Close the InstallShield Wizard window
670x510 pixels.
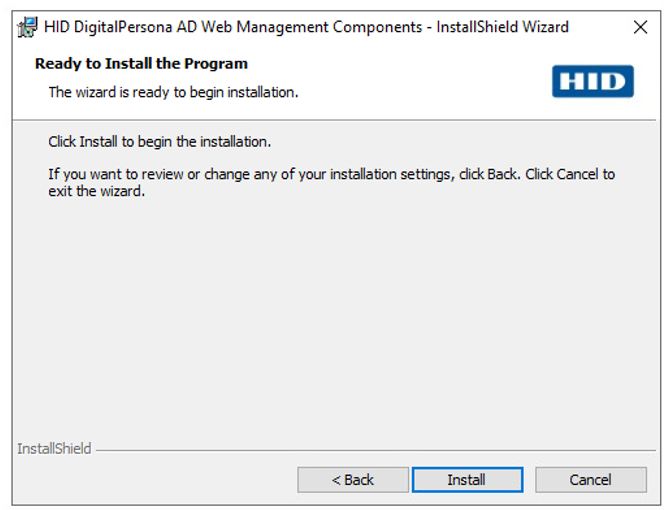point(640,27)
